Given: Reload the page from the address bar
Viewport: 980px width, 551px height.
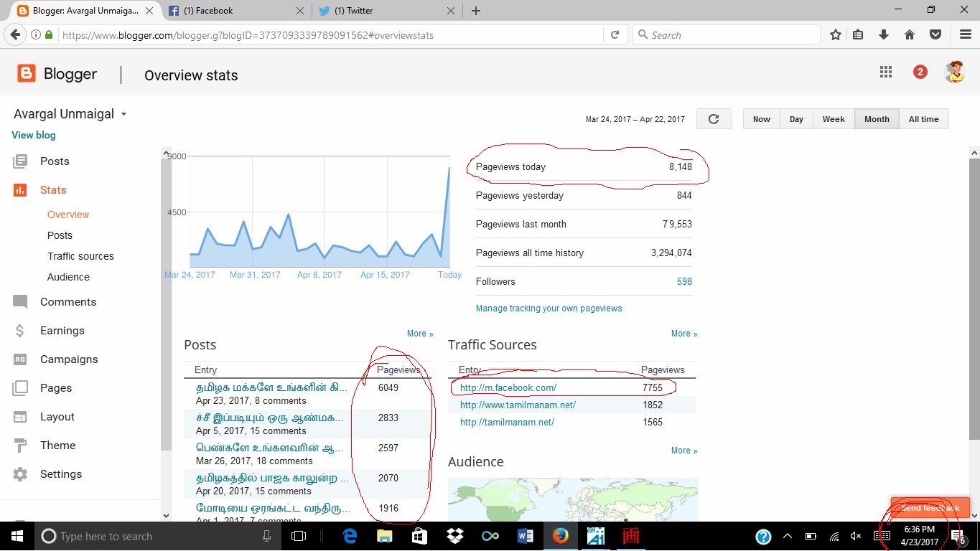Looking at the screenshot, I should point(615,34).
